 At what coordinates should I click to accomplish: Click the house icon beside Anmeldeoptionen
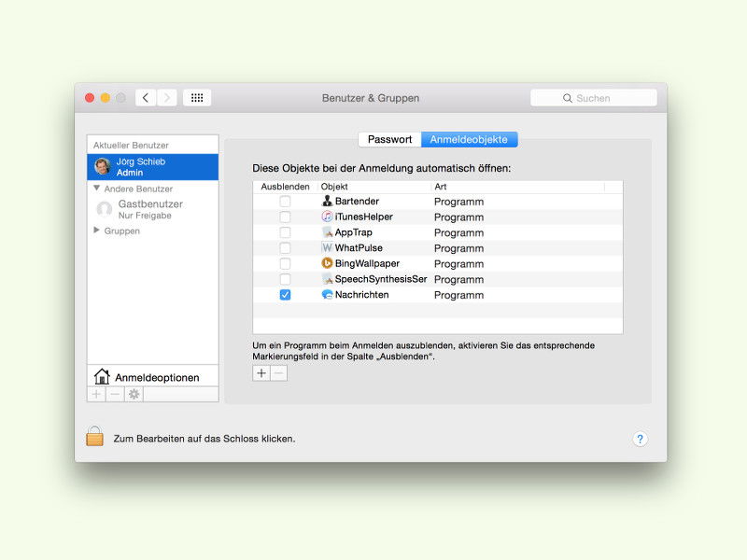coord(102,377)
